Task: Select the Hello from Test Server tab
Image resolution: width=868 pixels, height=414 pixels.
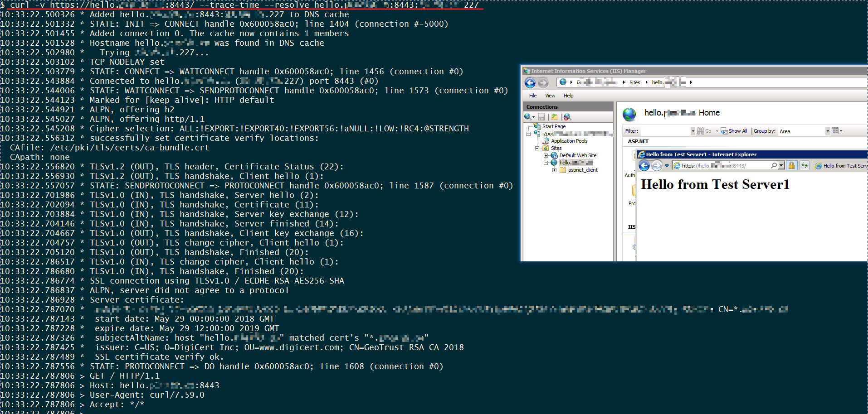Action: tap(840, 166)
